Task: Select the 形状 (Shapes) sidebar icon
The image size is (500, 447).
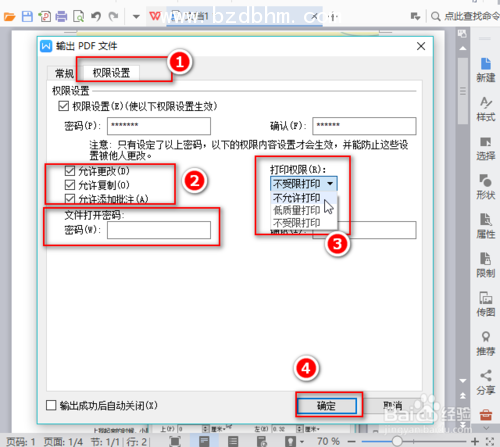Action: point(486,187)
